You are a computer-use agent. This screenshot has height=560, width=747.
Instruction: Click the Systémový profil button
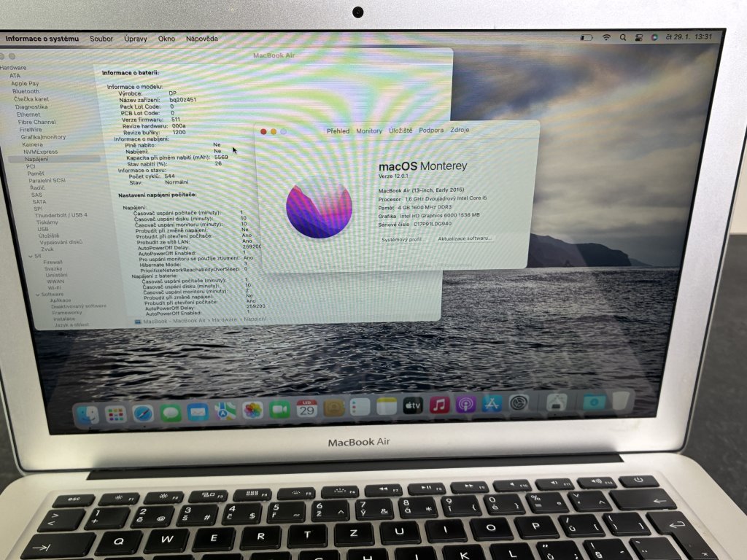402,239
